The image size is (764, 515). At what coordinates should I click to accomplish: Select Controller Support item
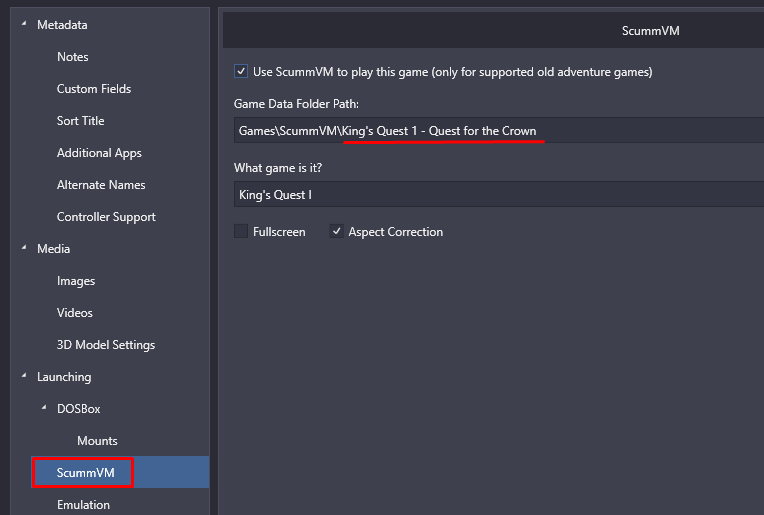click(x=106, y=217)
